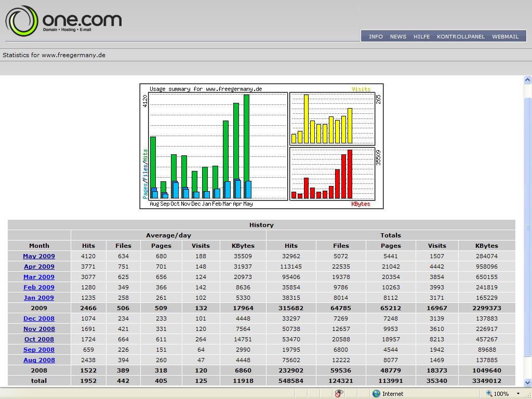
Task: Click the 'Statistics for www.freegermany.de' heading
Action: 54,55
